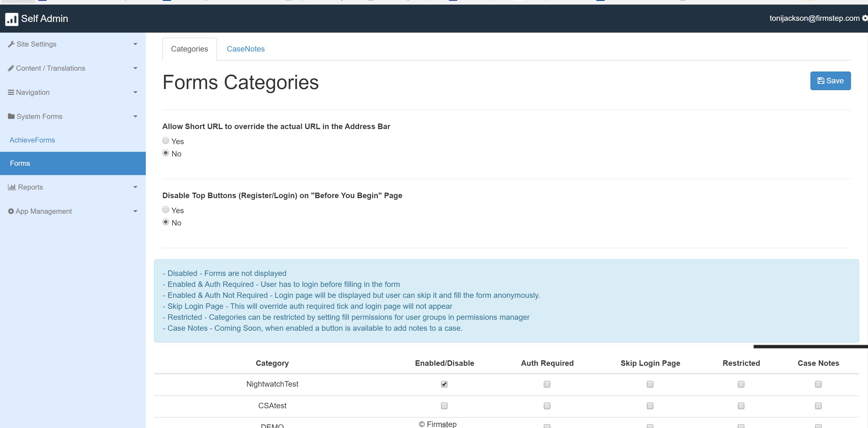The image size is (868, 428).
Task: Click the Enabled/Disable column header
Action: tap(445, 363)
